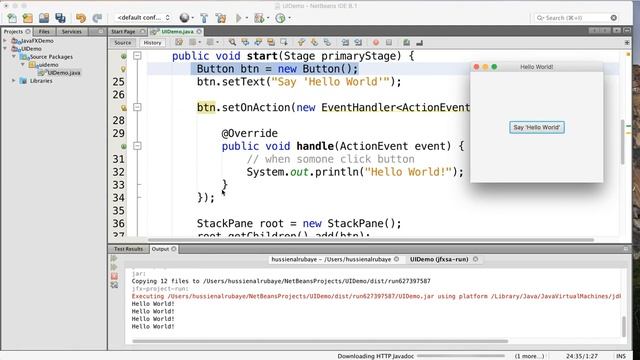
Task: Click the Save All toolbar icon
Action: [x=60, y=18]
